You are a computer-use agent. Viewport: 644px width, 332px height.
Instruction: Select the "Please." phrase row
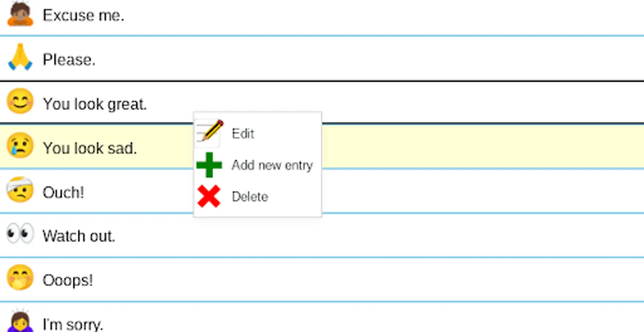(x=69, y=60)
